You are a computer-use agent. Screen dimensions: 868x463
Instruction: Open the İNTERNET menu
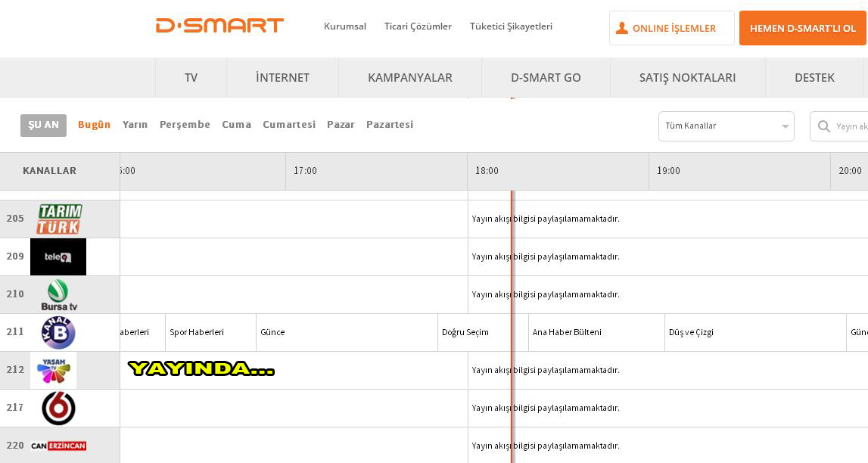(x=282, y=77)
